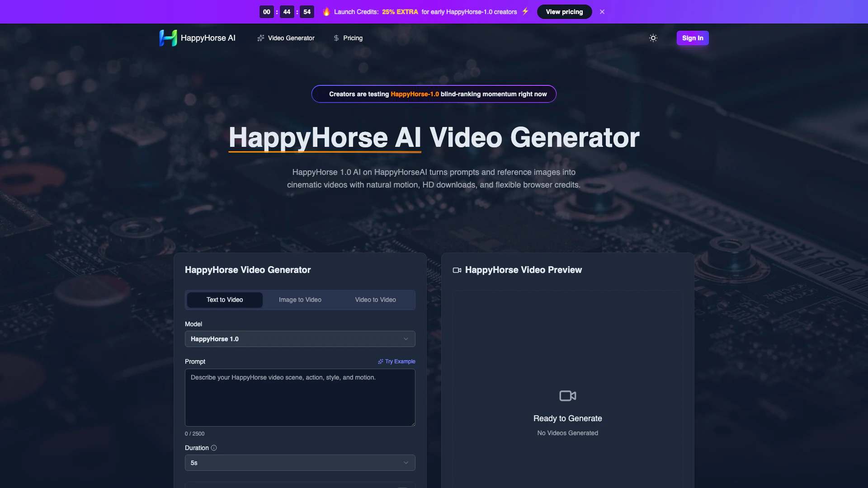Toggle the light/dark theme sun icon
This screenshot has height=488, width=868.
(x=653, y=38)
